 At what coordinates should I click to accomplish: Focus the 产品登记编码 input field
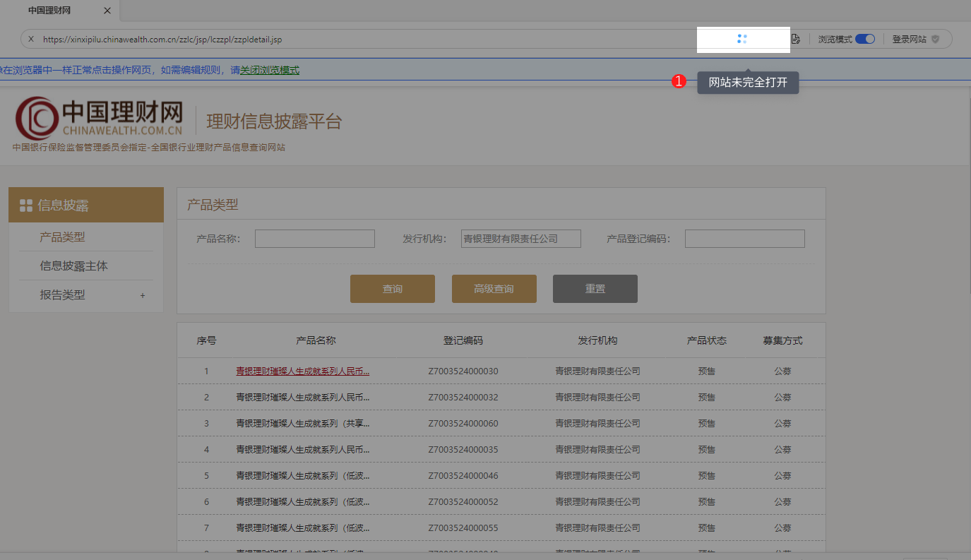coord(745,239)
